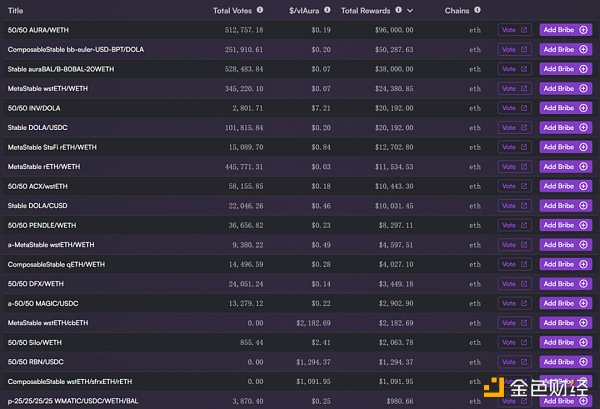Viewport: 600px width, 409px height.
Task: Select the 50/50 AURA/WETH title
Action: (x=38, y=30)
